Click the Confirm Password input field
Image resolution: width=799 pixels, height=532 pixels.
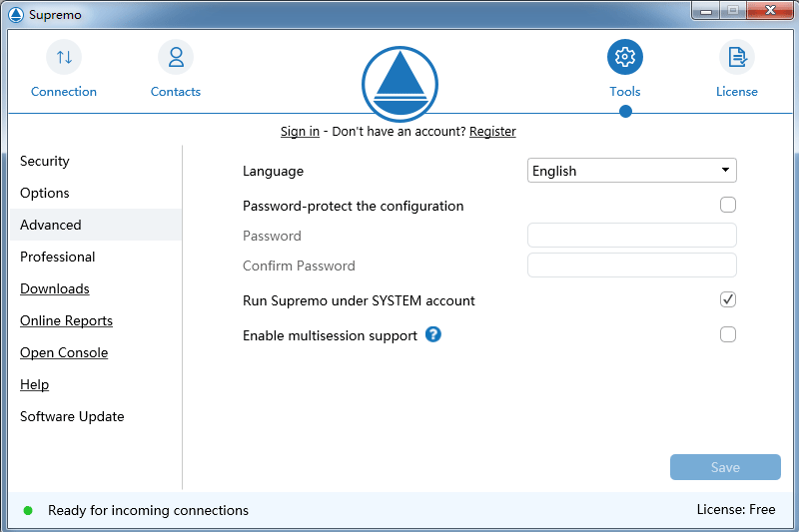(632, 266)
